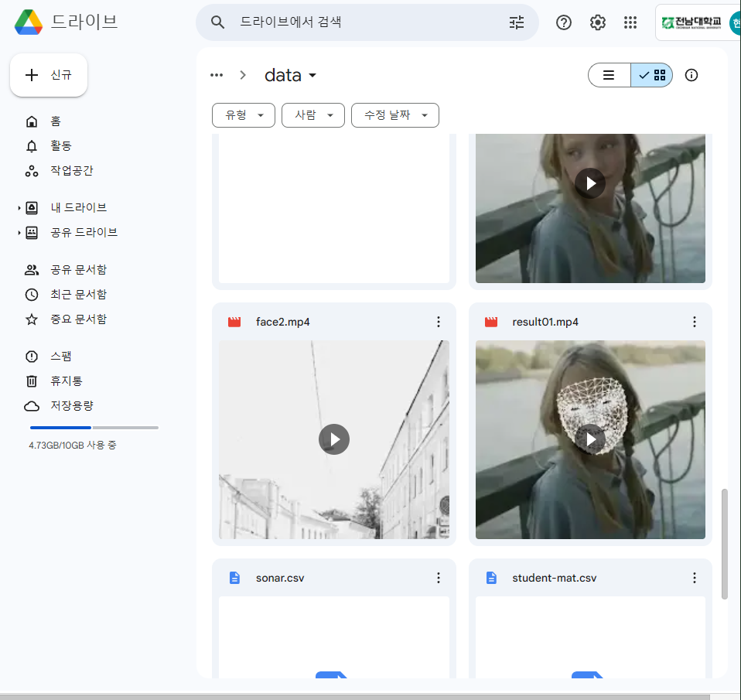The image size is (741, 700).
Task: Open more actions for student-mat.csv
Action: point(695,578)
